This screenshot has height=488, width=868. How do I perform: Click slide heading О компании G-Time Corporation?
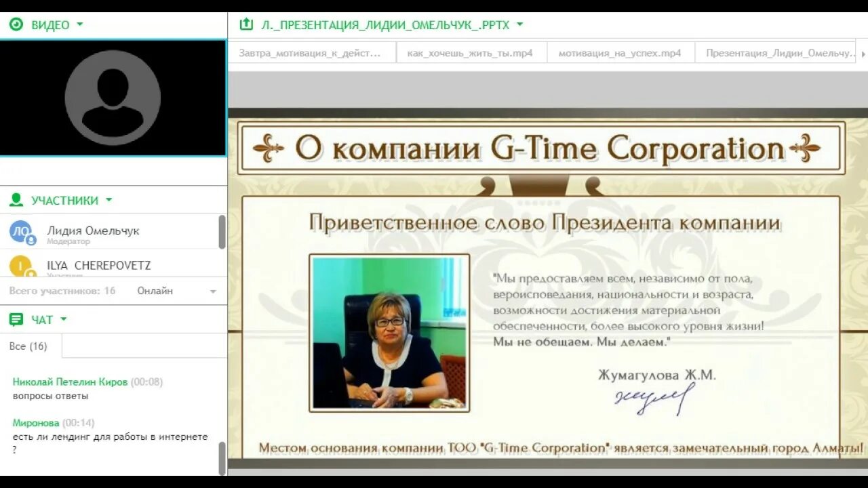coord(540,148)
